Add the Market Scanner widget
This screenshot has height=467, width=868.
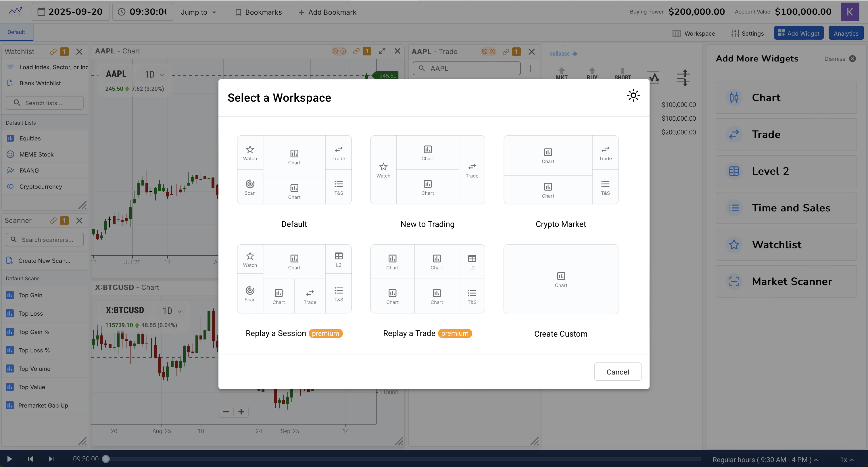click(x=786, y=281)
